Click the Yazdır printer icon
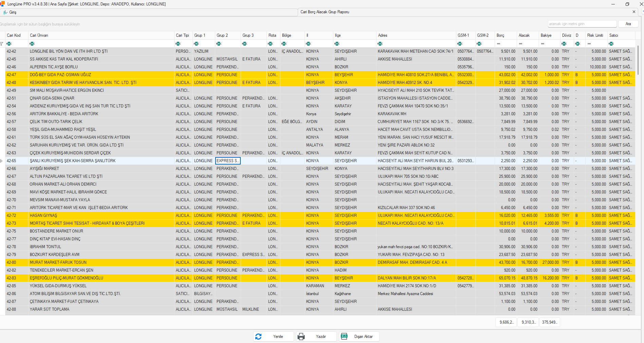Image resolution: width=644 pixels, height=343 pixels. tap(301, 337)
